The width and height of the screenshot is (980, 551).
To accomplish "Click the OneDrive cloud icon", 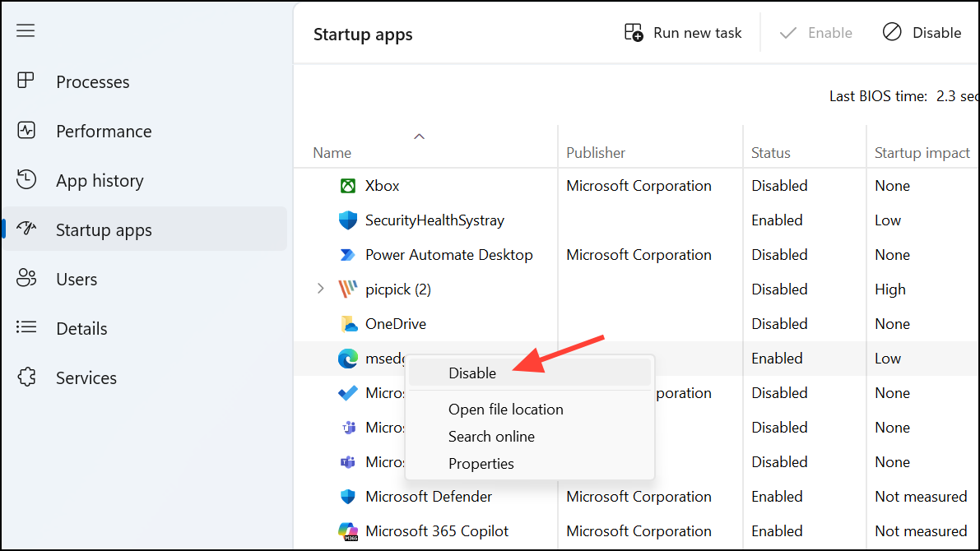I will coord(347,323).
